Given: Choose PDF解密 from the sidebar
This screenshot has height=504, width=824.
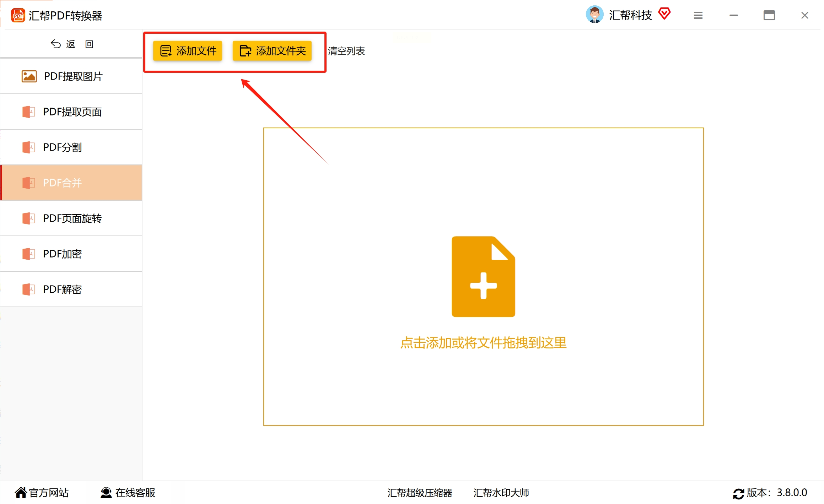Looking at the screenshot, I should pyautogui.click(x=63, y=289).
